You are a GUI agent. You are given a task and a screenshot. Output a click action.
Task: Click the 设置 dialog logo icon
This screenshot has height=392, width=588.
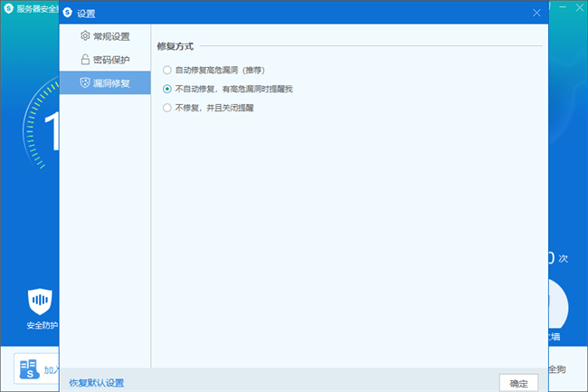68,13
